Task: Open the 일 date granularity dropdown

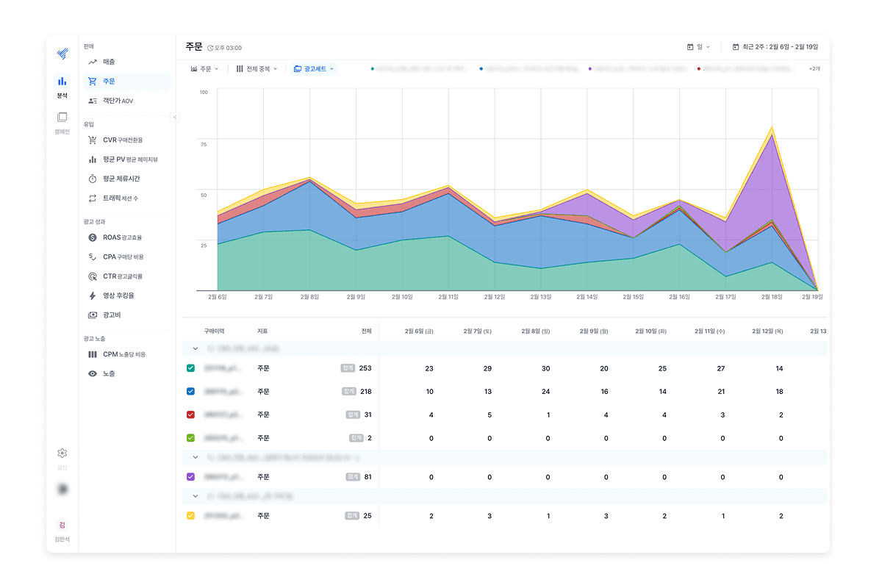Action: point(698,47)
